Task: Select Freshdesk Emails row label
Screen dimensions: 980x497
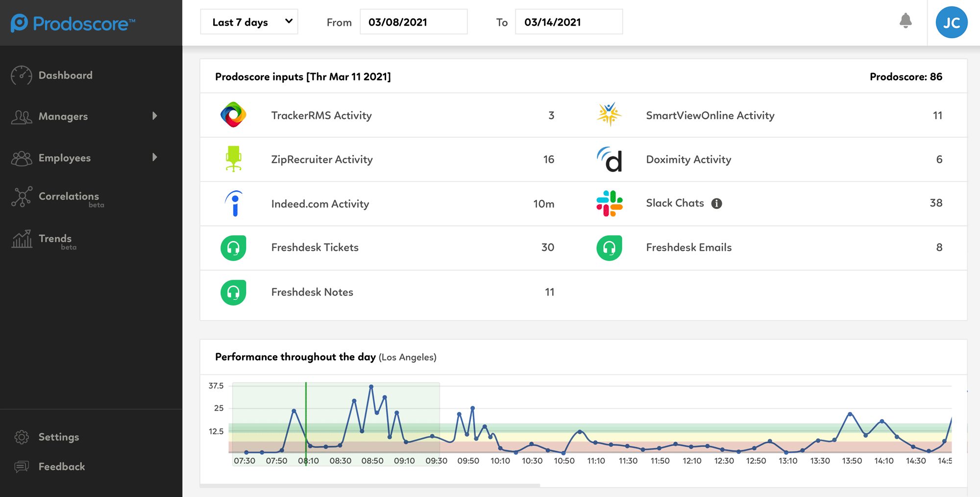Action: click(x=688, y=248)
